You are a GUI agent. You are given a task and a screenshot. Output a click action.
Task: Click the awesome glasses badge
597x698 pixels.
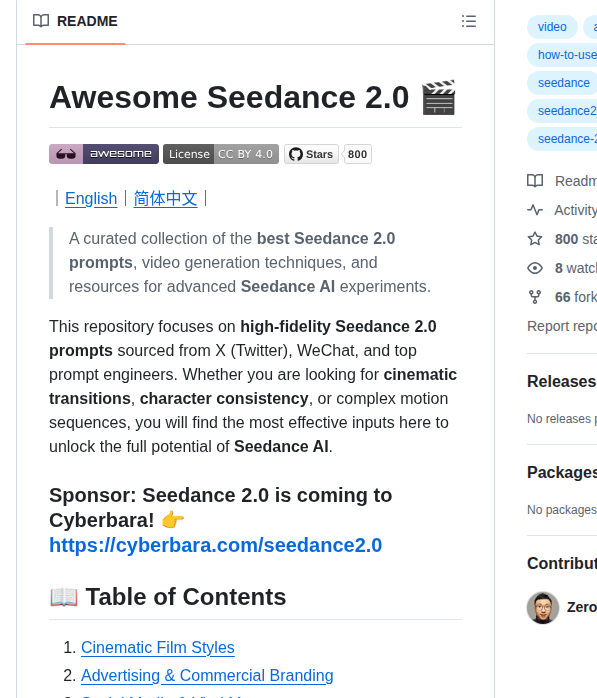click(104, 154)
